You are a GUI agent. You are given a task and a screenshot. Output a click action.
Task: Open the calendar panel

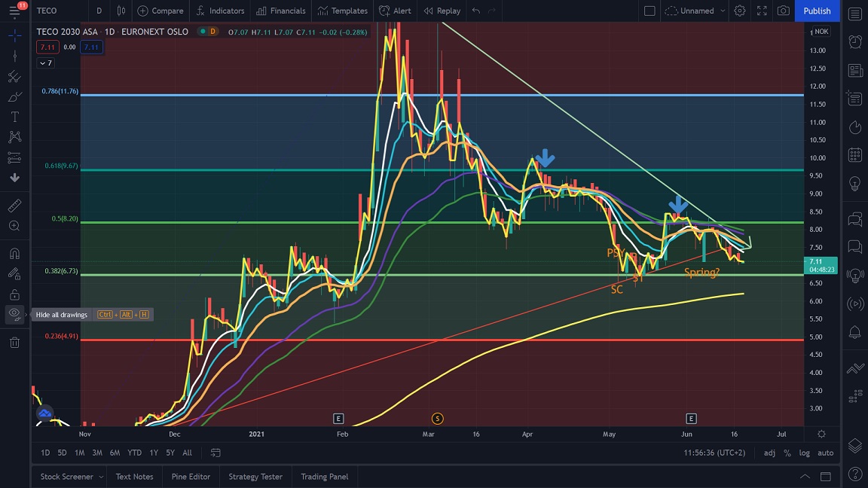coord(855,155)
